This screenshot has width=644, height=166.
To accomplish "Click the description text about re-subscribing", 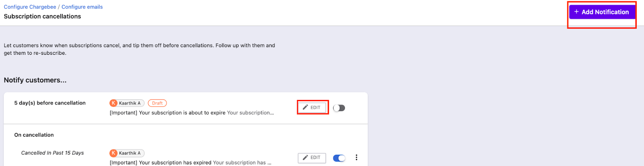I will pyautogui.click(x=139, y=49).
